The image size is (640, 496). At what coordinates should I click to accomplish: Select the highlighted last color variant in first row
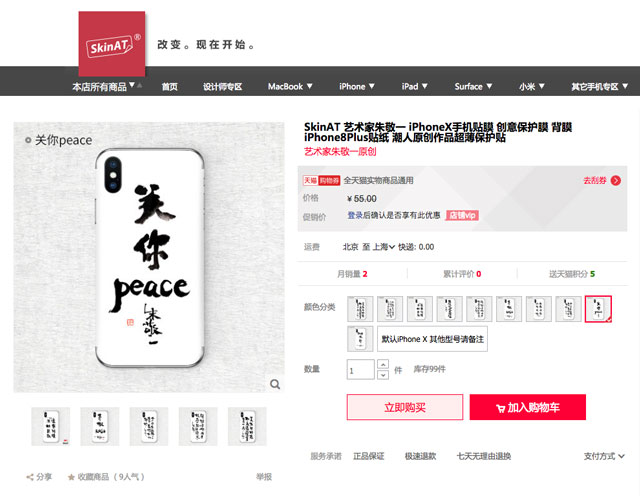click(598, 309)
